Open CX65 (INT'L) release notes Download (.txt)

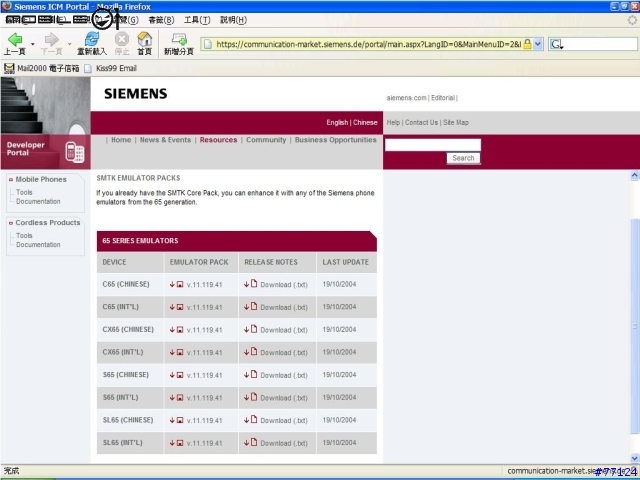pyautogui.click(x=284, y=353)
